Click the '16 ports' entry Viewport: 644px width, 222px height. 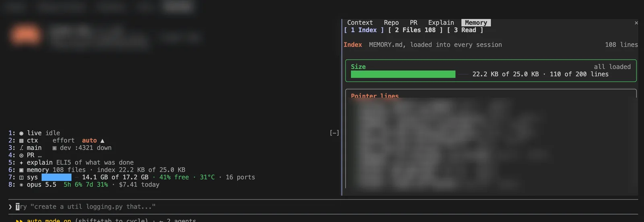(240, 177)
